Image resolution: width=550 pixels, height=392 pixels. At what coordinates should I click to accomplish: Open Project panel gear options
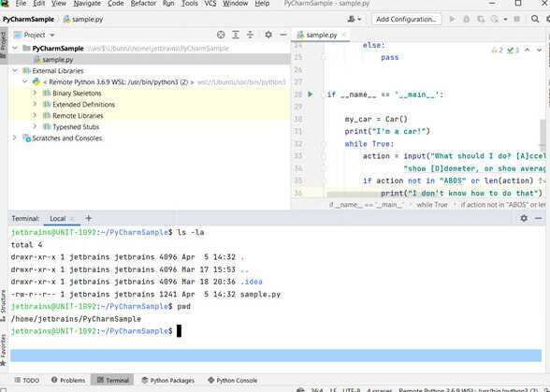(x=268, y=35)
